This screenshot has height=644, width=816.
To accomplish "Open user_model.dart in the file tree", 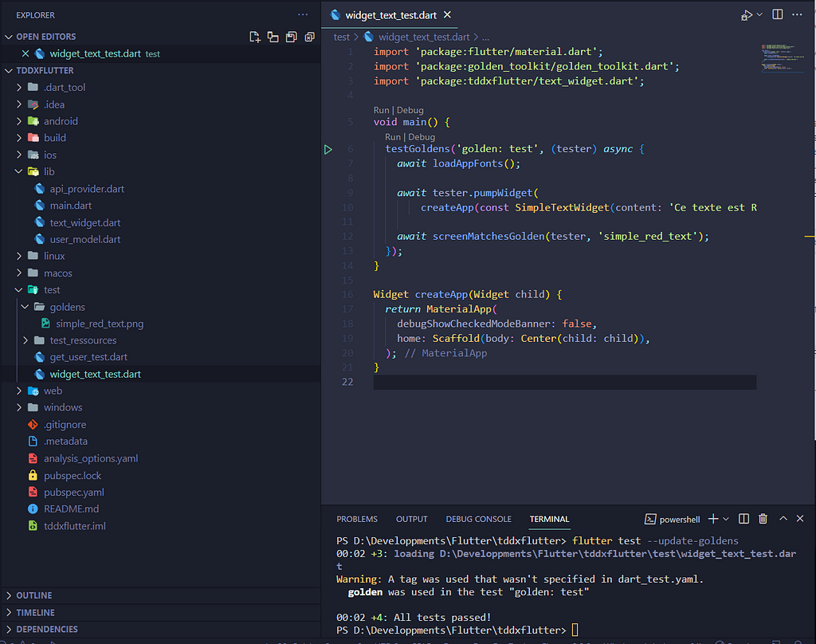I will [160, 239].
